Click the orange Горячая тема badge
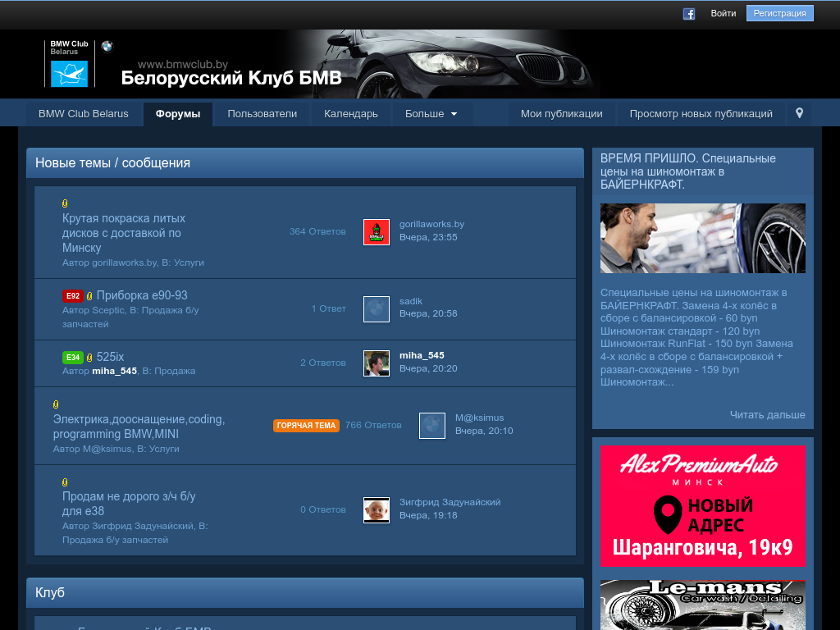840x630 pixels. click(306, 426)
